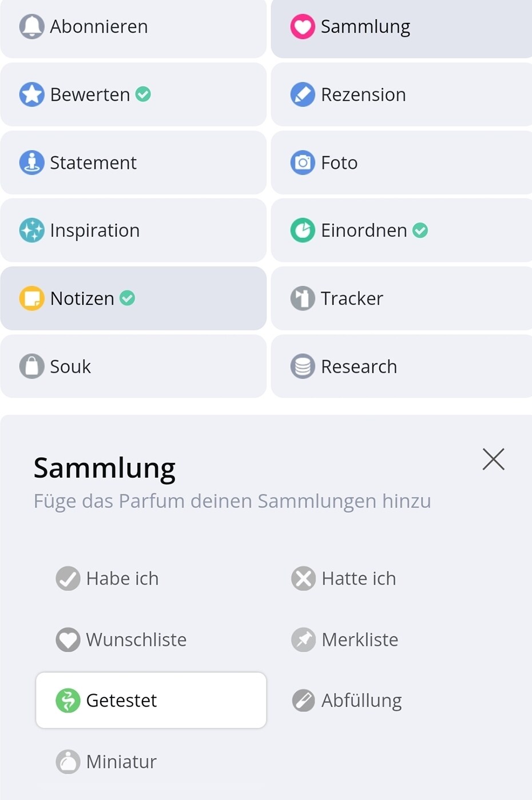Add perfume to Merkliste
The width and height of the screenshot is (532, 800).
pyautogui.click(x=344, y=640)
